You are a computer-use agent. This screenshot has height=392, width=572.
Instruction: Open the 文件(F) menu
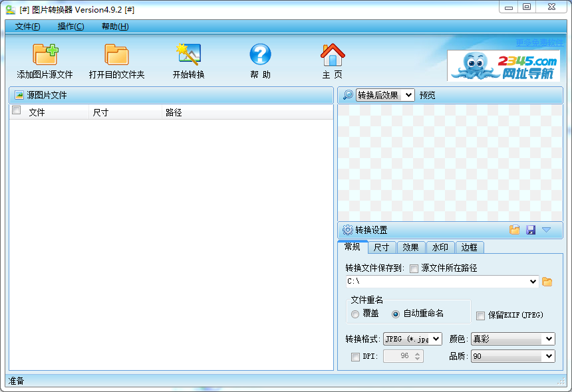coord(27,26)
